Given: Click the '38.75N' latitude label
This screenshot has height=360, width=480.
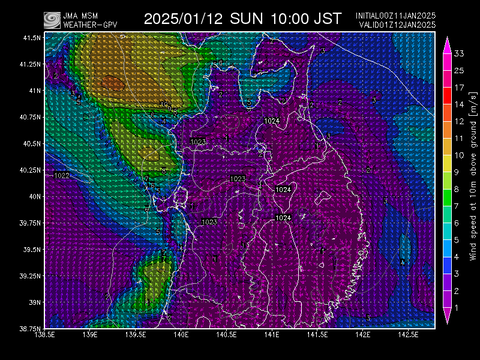Looking at the screenshot, I should click(x=30, y=329).
